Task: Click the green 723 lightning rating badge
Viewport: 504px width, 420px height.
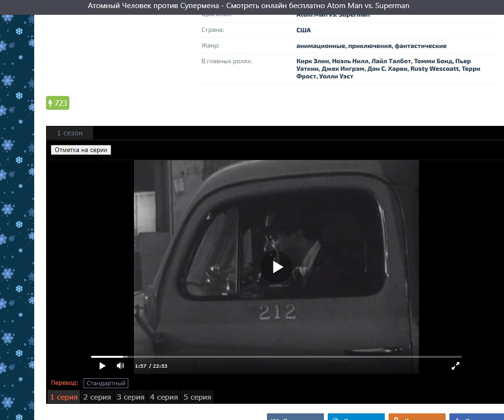Action: pos(57,103)
